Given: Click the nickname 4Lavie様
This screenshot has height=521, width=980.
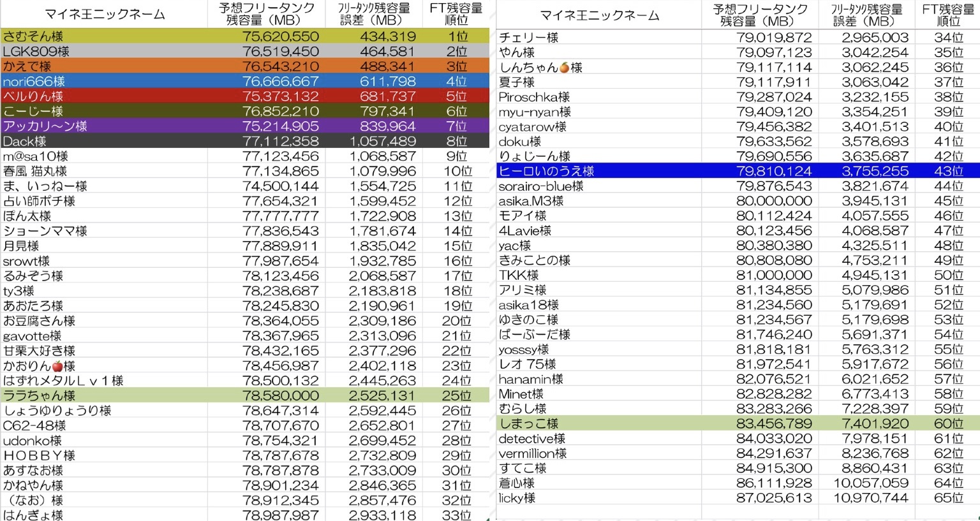Looking at the screenshot, I should coord(525,231).
